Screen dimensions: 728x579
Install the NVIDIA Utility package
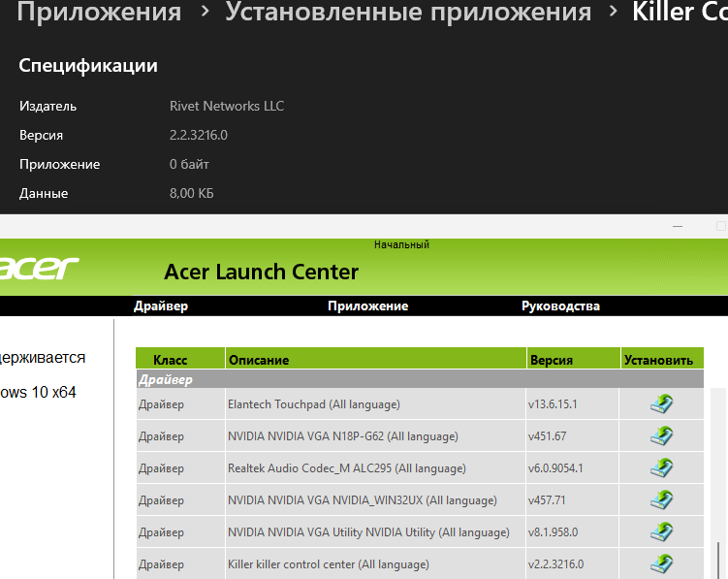pyautogui.click(x=662, y=532)
